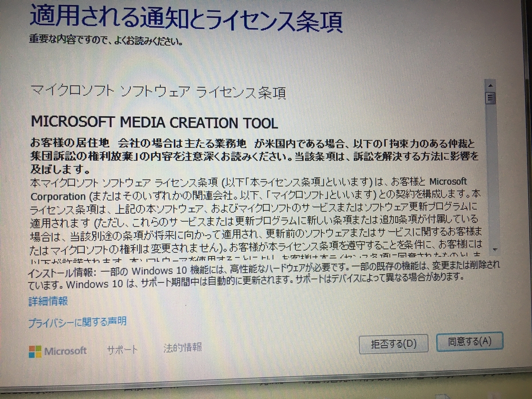This screenshot has height=399, width=532.
Task: Click the license scrollbar down arrow
Action: (495, 249)
